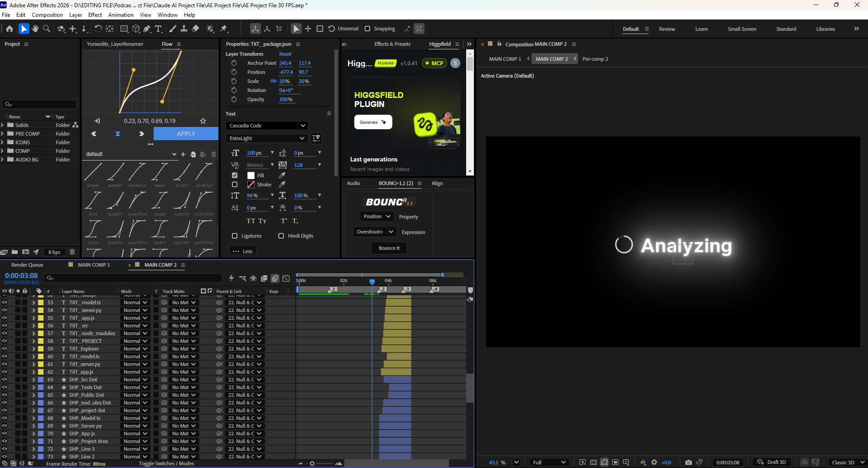
Task: Open the timeline Graph Editor
Action: click(286, 278)
